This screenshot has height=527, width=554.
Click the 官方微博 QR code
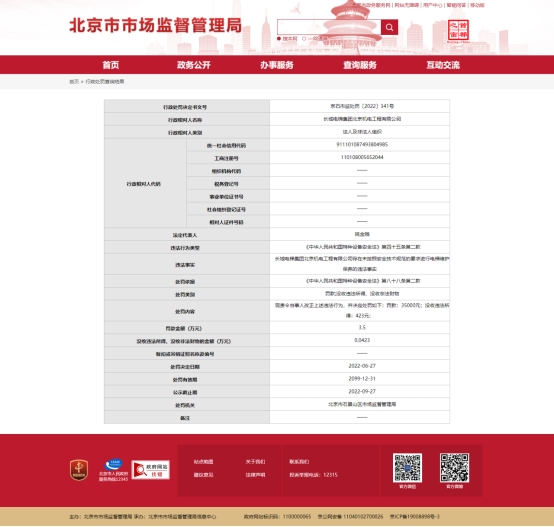pyautogui.click(x=454, y=468)
